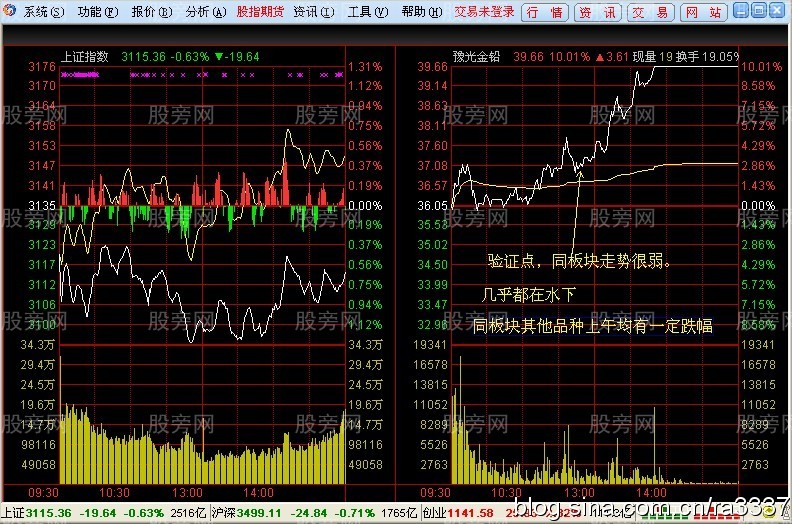This screenshot has width=792, height=524.
Task: Maximize the trading software window
Action: pos(759,10)
